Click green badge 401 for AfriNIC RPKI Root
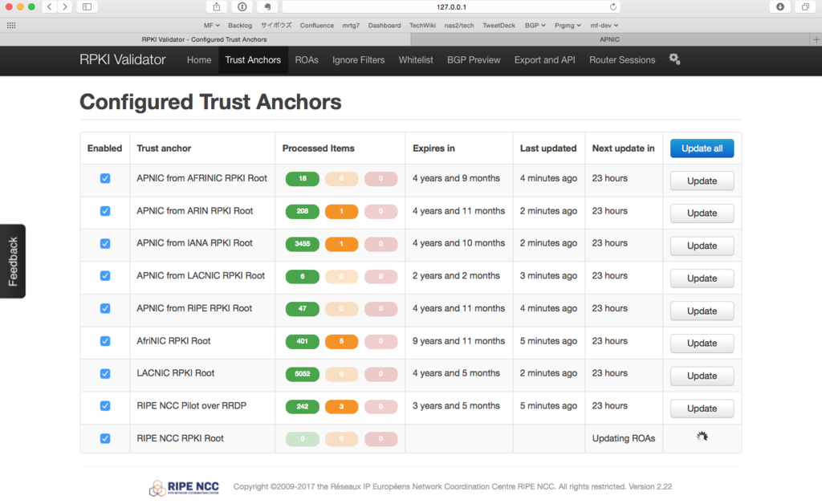The image size is (822, 504). (x=303, y=341)
